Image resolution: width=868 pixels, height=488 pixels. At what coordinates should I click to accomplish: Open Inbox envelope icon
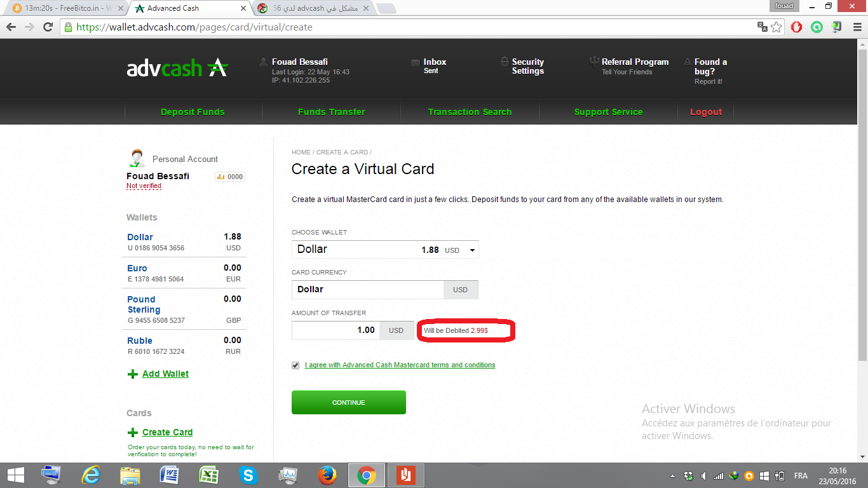pos(416,62)
